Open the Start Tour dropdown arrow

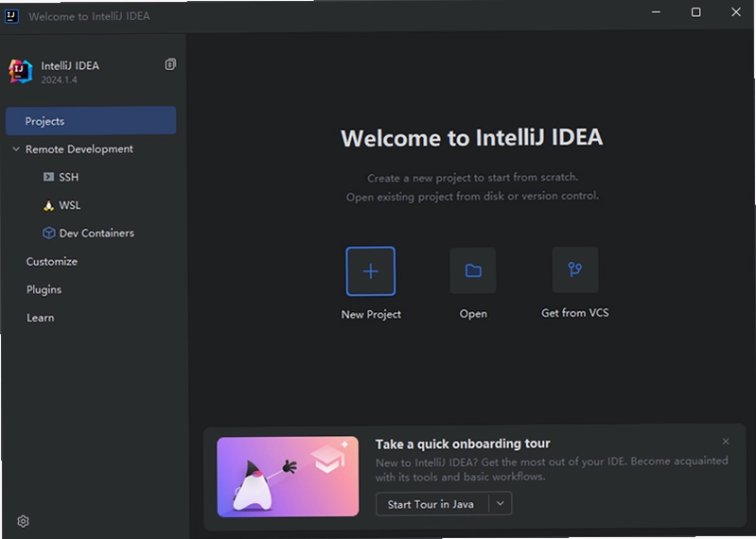pos(501,503)
